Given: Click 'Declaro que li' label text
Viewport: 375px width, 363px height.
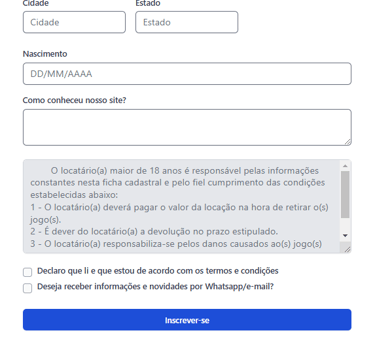Looking at the screenshot, I should coord(158,271).
